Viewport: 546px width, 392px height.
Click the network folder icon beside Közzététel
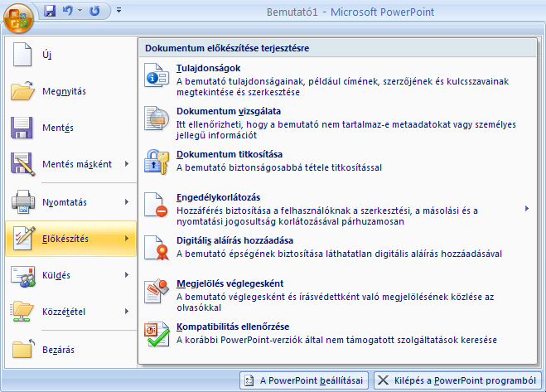[x=22, y=311]
